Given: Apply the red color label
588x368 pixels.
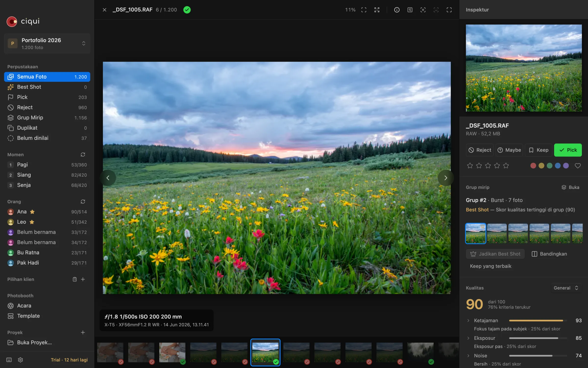Looking at the screenshot, I should [533, 166].
